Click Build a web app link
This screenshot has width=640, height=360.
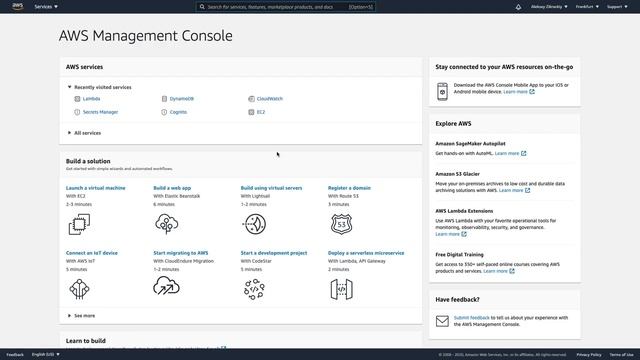coord(172,188)
